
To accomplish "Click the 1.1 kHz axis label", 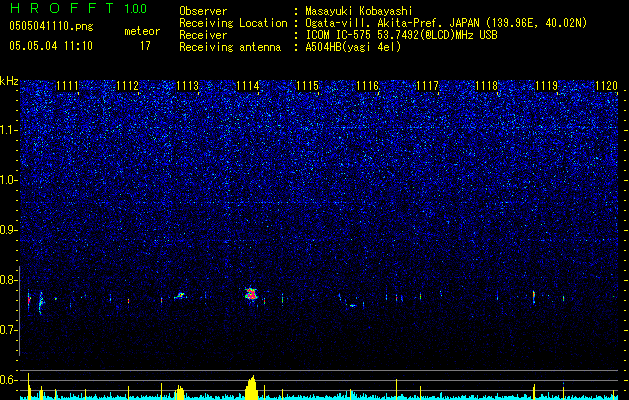I will [9, 130].
